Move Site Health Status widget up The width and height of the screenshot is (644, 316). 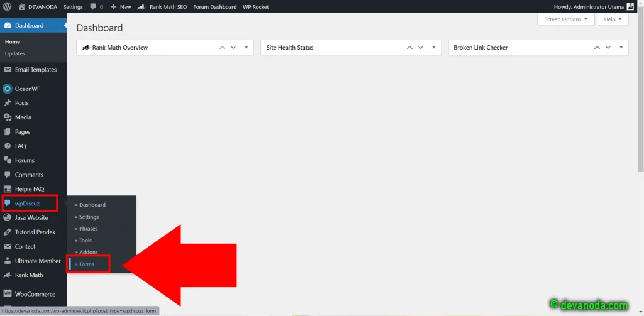point(409,48)
